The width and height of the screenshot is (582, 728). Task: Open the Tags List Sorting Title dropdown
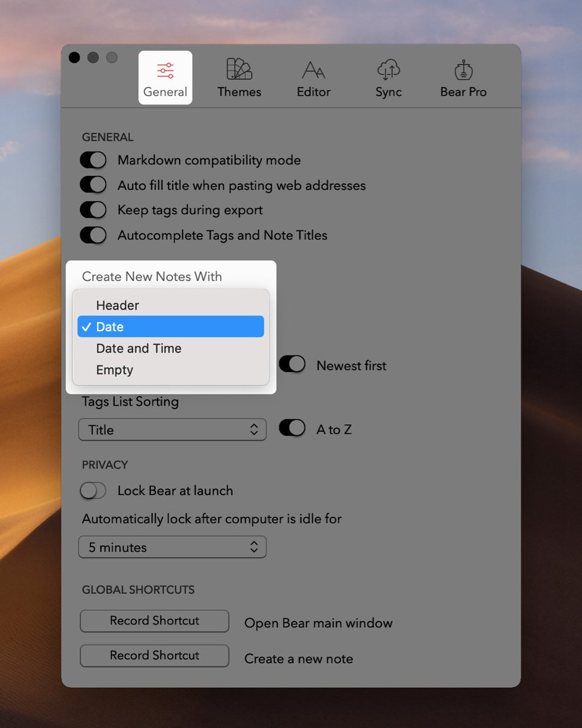coord(172,430)
